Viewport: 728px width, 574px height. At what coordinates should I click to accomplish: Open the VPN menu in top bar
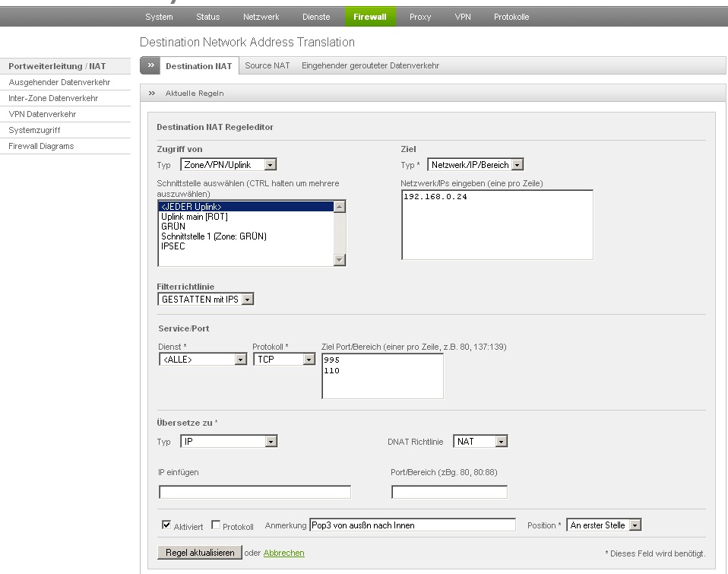463,17
